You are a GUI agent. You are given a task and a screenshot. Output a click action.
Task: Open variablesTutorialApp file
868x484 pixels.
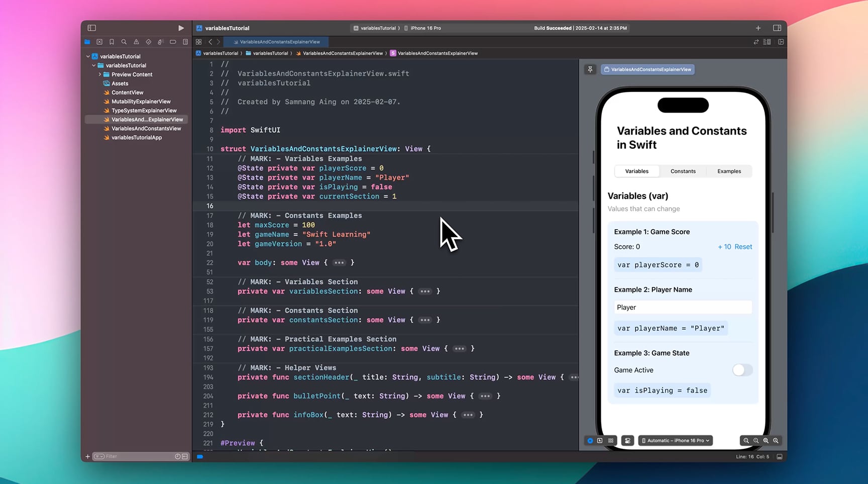(136, 138)
